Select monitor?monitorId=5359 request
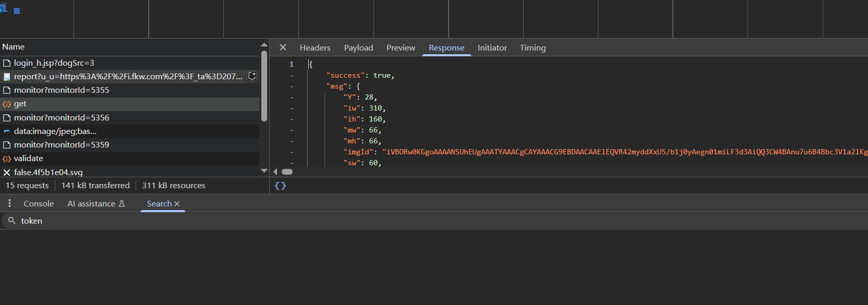Screen dimensions: 868x305 (62, 145)
